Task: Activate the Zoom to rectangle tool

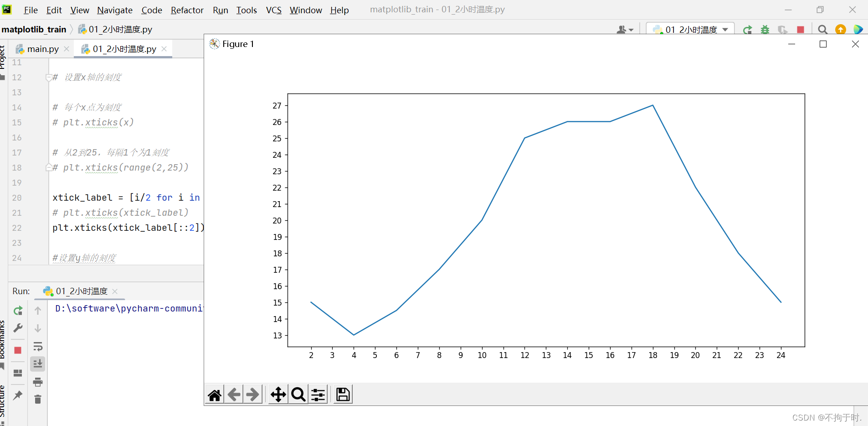Action: pyautogui.click(x=298, y=395)
